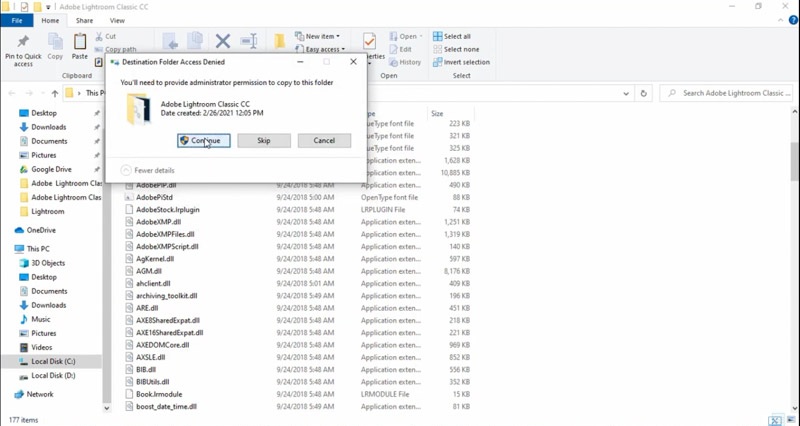Open the Open button dropdown arrow
This screenshot has width=800, height=426.
pos(421,36)
